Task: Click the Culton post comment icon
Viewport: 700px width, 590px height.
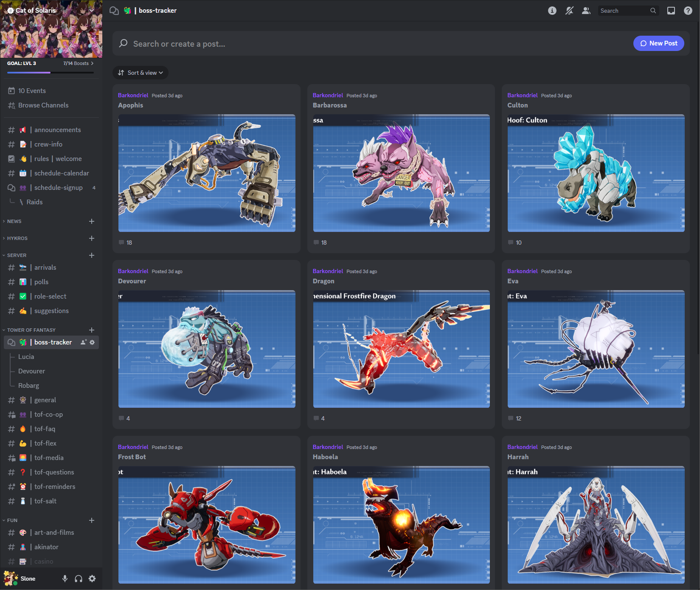Action: coord(511,243)
